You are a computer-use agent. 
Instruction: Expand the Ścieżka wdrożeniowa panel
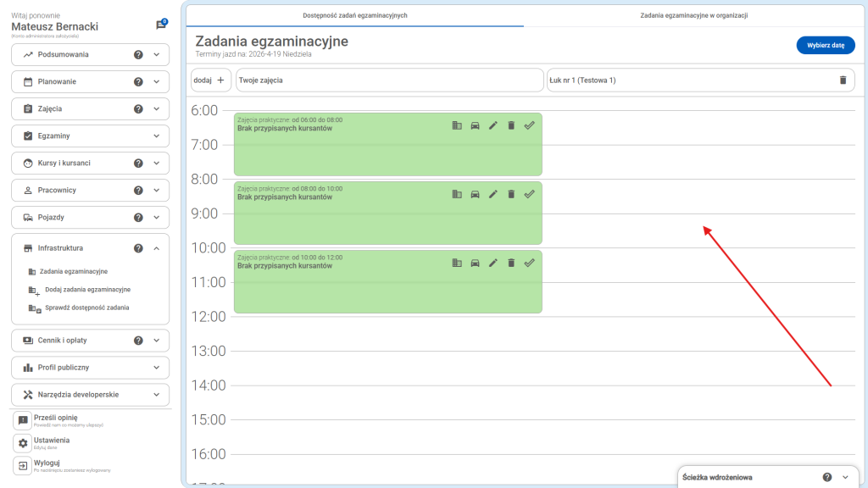(x=845, y=477)
